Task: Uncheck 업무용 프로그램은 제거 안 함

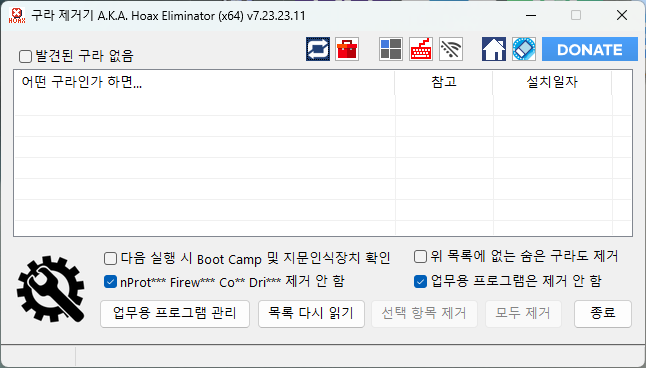Action: coord(420,281)
